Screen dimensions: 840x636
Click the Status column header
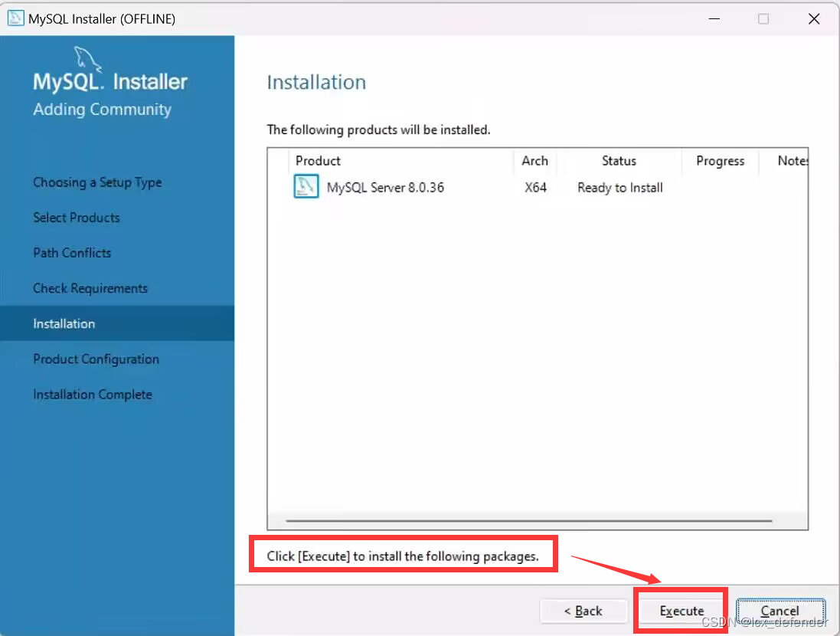click(619, 161)
